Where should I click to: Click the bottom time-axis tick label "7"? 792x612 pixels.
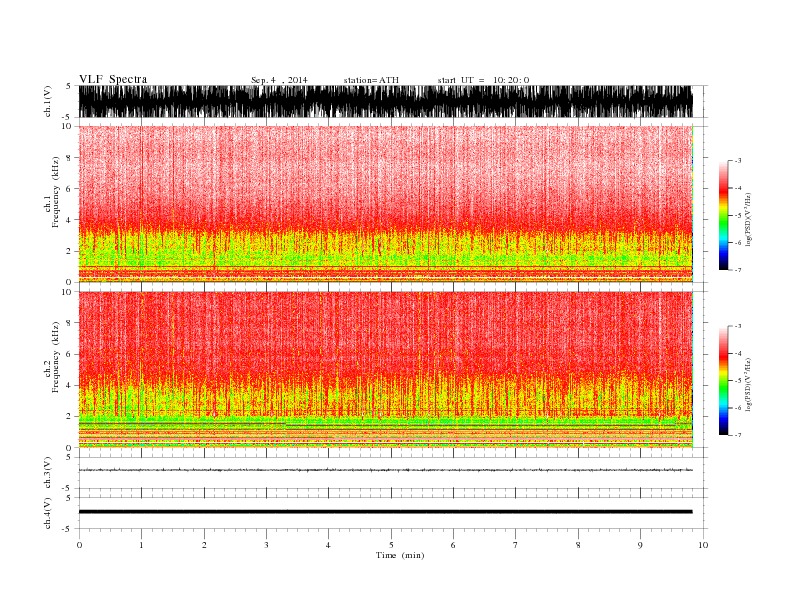516,545
